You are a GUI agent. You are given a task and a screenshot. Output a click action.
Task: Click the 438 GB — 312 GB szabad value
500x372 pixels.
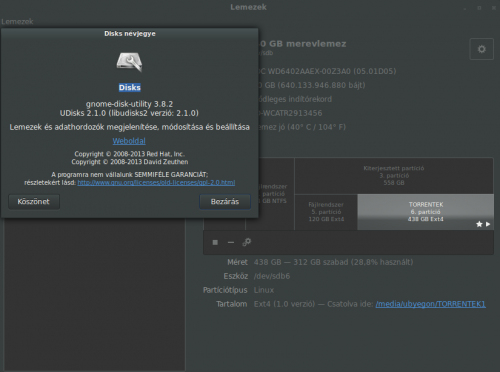click(333, 262)
